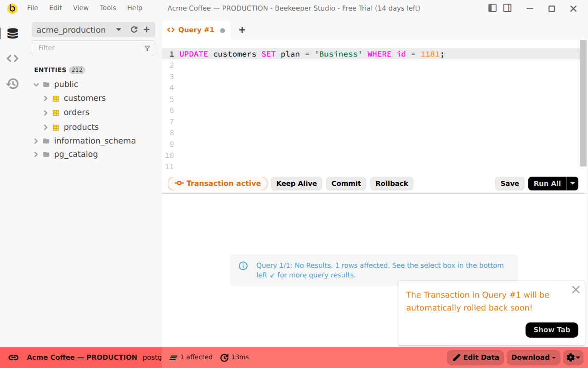Click the rows affected icon in status bar
This screenshot has width=588, height=368.
[x=173, y=357]
